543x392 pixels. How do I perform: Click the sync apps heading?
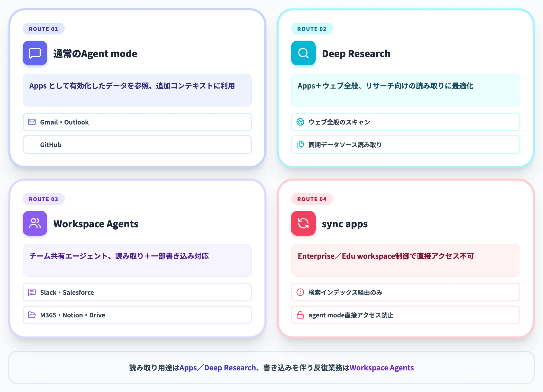coord(345,224)
